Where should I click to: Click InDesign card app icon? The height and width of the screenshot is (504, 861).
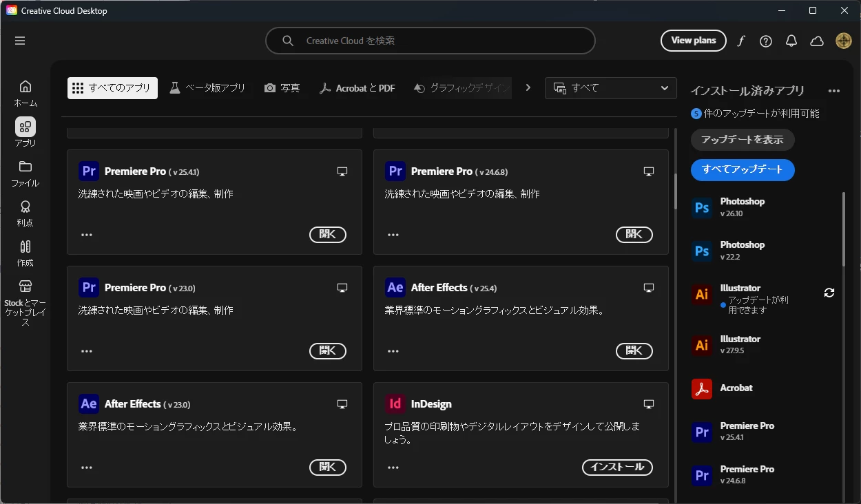(x=395, y=403)
